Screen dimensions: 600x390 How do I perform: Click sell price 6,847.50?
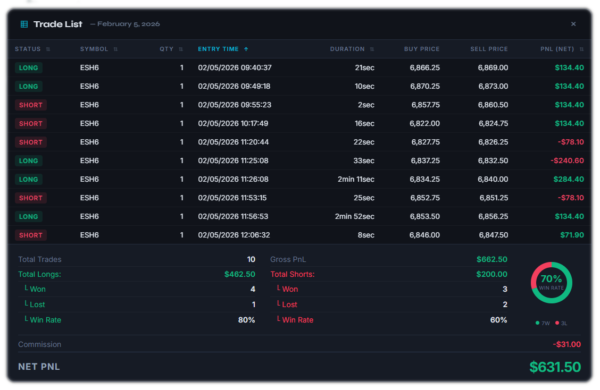494,235
